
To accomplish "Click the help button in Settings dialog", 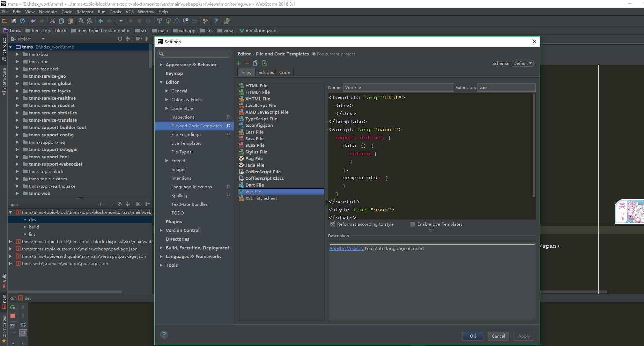I will [x=164, y=335].
